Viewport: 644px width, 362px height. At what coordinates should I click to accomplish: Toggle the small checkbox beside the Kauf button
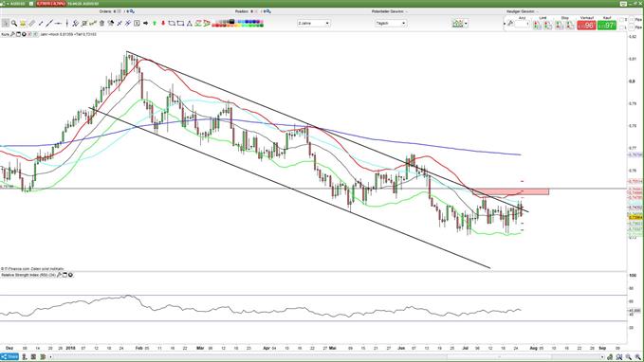pyautogui.click(x=621, y=20)
